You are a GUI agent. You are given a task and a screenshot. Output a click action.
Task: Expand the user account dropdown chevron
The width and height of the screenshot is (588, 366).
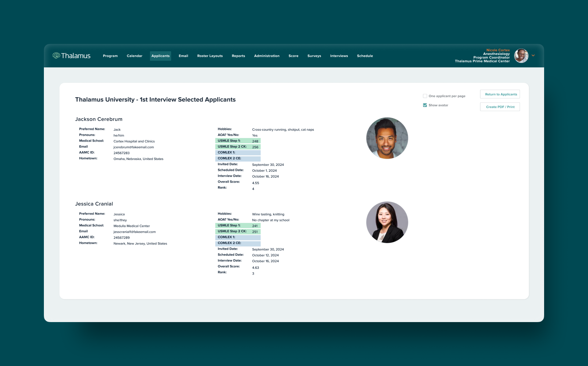[533, 56]
